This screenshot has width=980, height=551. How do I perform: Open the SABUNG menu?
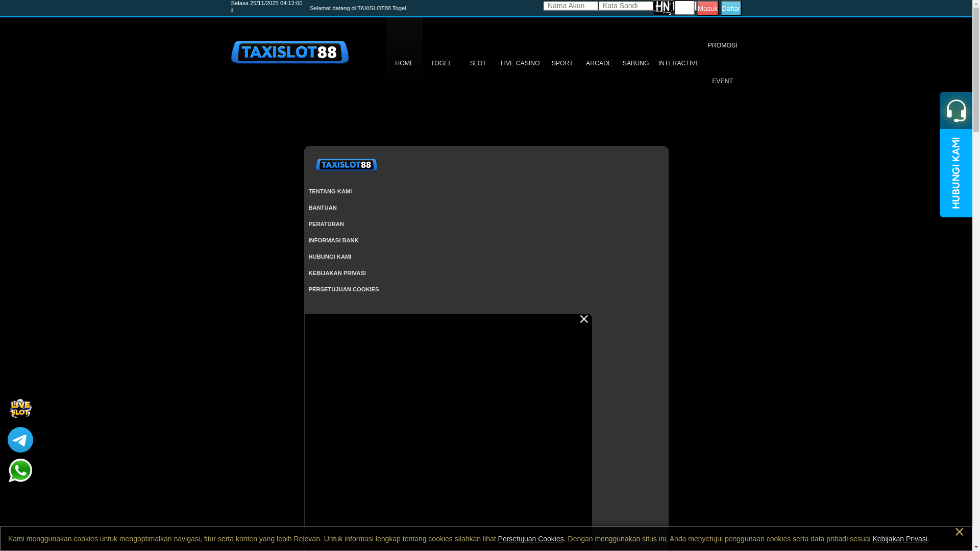point(635,63)
